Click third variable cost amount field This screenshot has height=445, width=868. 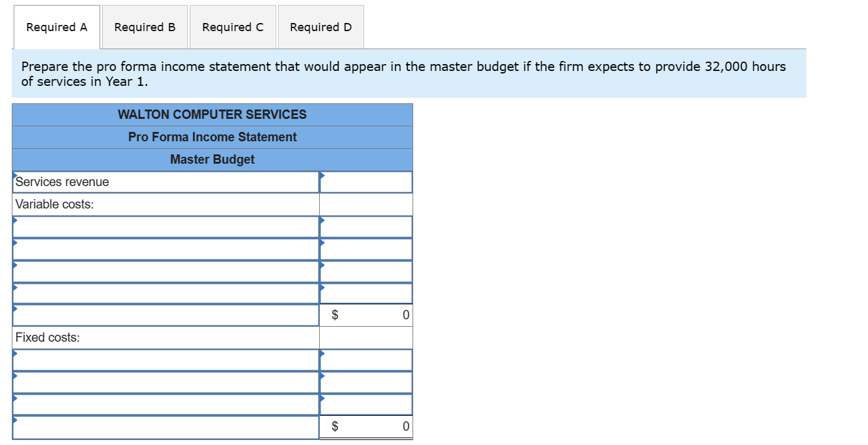pyautogui.click(x=366, y=272)
